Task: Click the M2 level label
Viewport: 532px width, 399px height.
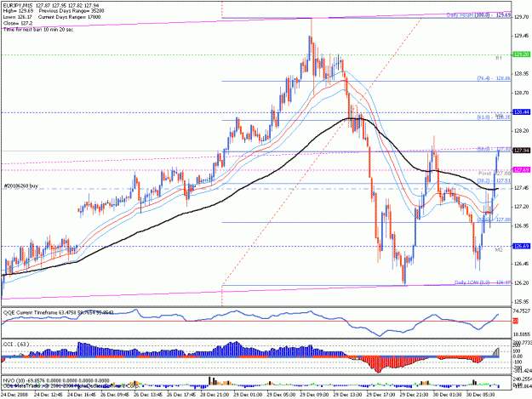Action: pyautogui.click(x=499, y=250)
